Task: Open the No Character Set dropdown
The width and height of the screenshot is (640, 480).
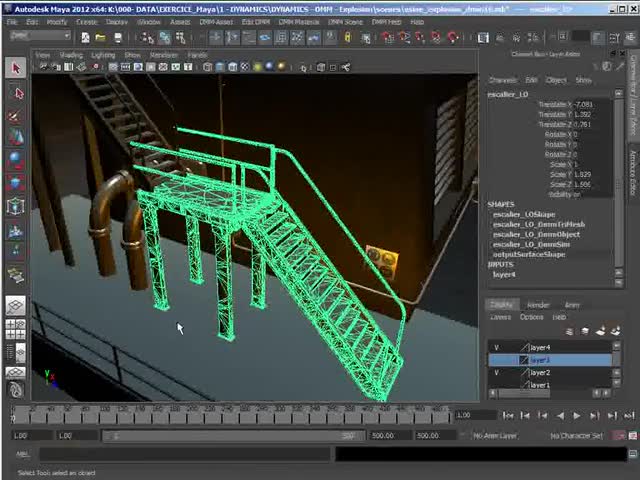Action: (x=576, y=436)
